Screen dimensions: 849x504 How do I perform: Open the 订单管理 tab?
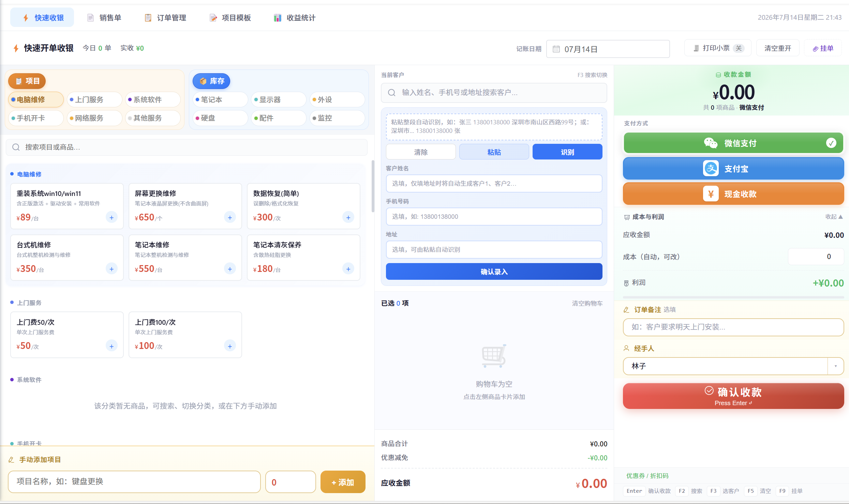click(165, 18)
